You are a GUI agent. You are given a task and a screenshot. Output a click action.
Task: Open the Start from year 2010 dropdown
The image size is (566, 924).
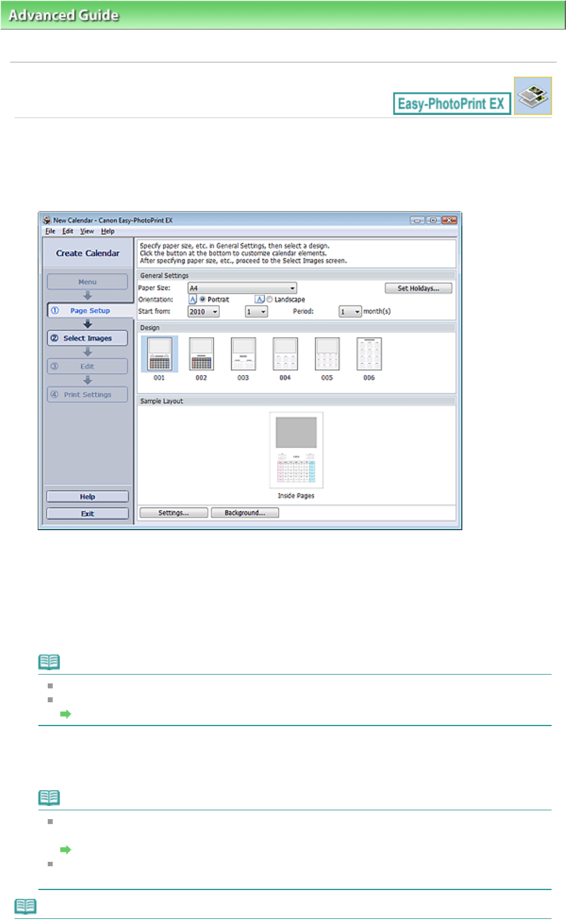point(204,312)
